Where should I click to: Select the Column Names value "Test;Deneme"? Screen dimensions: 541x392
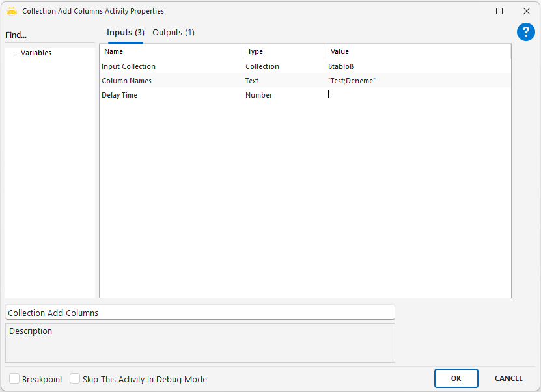click(352, 81)
